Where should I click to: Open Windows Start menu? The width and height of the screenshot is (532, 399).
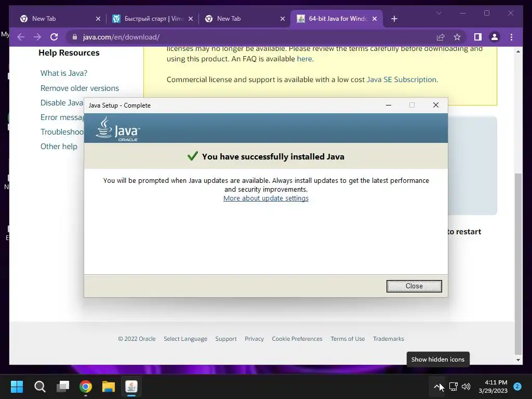[17, 387]
